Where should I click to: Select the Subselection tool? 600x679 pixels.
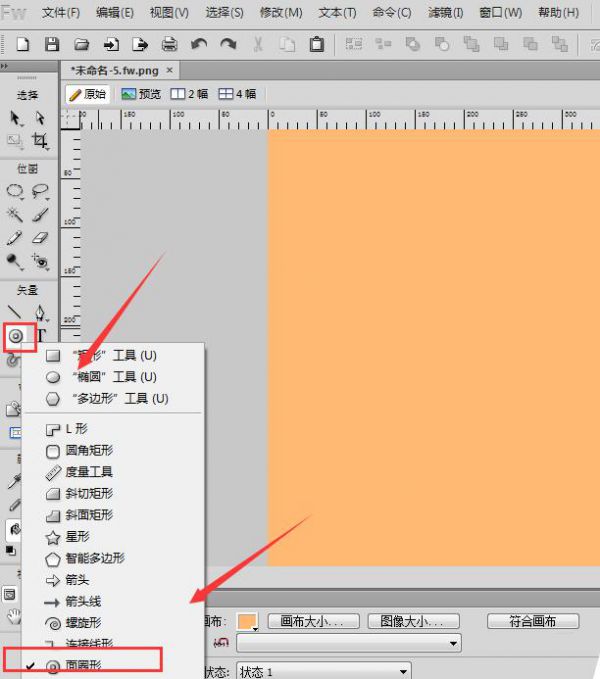(x=40, y=118)
